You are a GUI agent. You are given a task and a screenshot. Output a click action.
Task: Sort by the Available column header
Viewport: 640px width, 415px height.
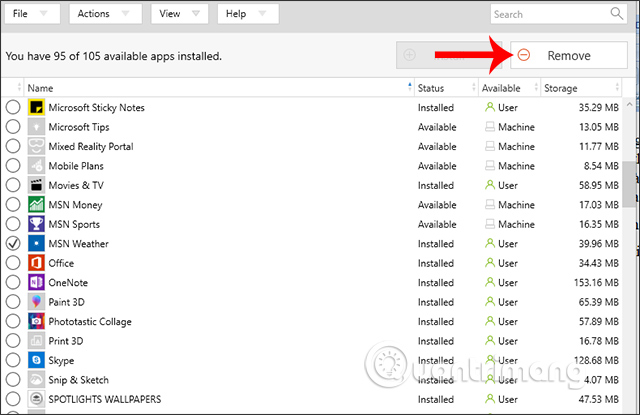coord(509,88)
